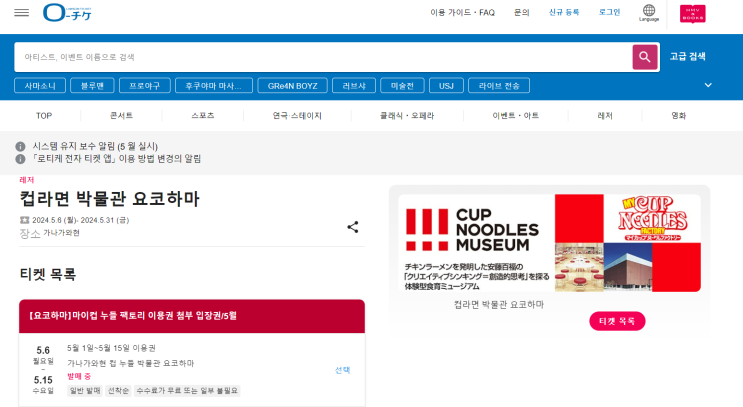
Task: Choose the 후쿠야마 마사... keyword tag
Action: pyautogui.click(x=214, y=86)
